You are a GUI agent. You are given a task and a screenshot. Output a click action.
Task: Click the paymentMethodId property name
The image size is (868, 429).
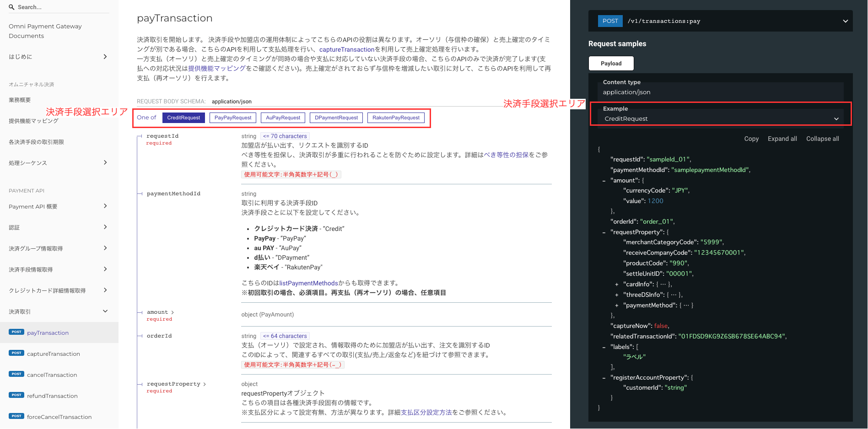click(x=173, y=194)
